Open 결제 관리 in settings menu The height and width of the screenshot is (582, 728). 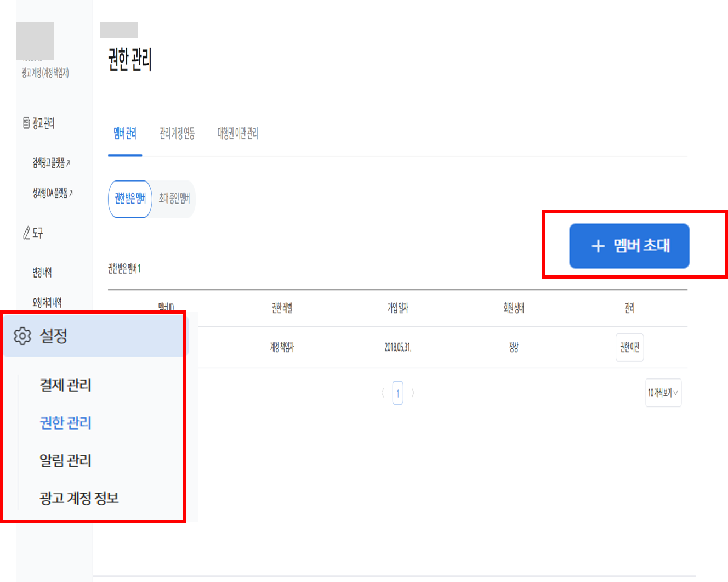pos(65,385)
